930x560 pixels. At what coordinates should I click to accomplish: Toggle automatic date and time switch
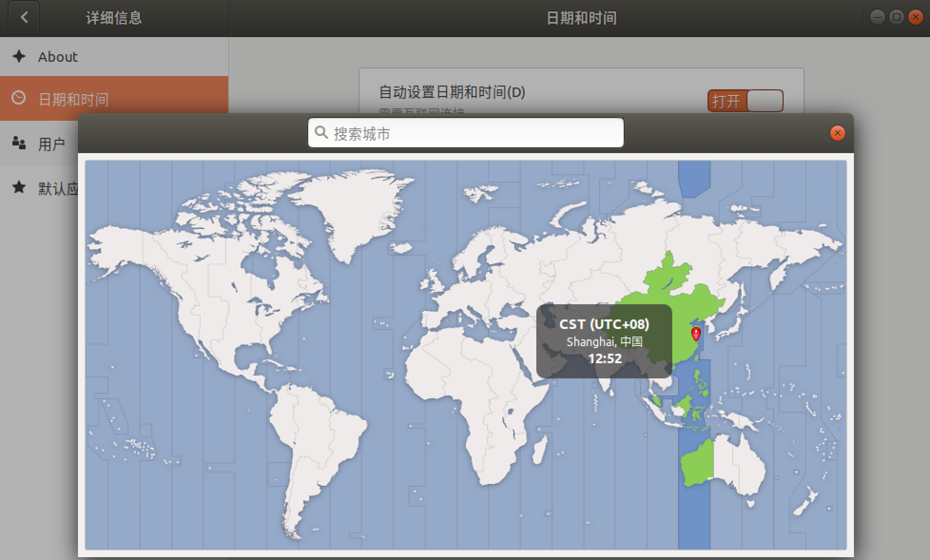745,101
